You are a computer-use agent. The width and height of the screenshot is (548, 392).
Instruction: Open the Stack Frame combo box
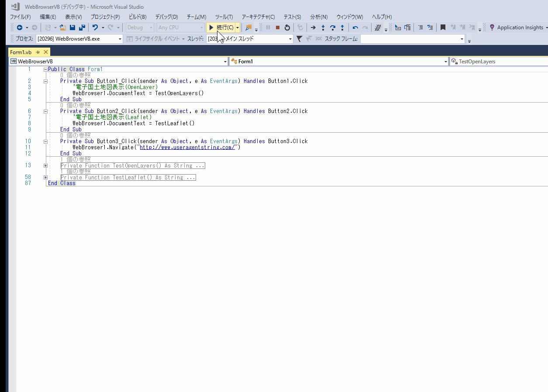pos(412,39)
